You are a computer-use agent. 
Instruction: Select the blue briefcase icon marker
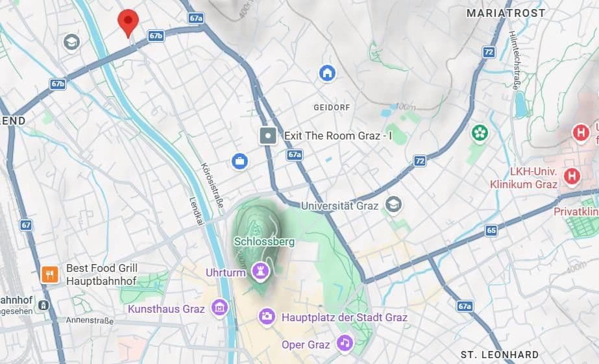coord(239,161)
